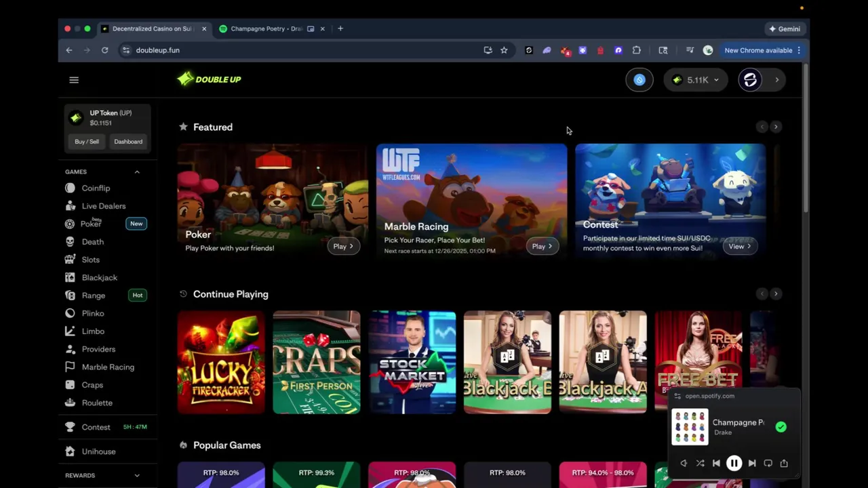Open Roulette from the sidebar
This screenshot has width=868, height=488.
tap(97, 403)
